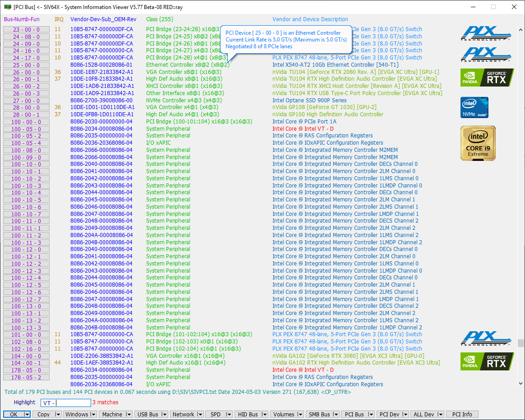Click the topmost PLX Technology logo

tap(486, 34)
